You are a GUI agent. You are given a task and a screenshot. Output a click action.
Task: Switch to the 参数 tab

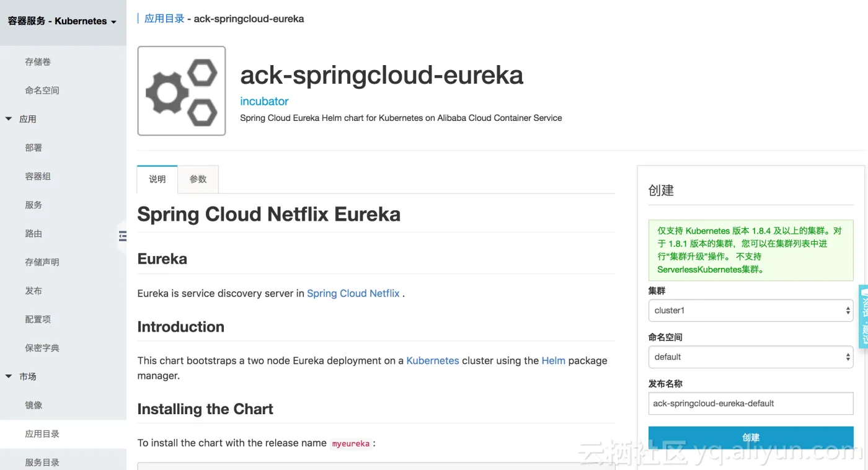point(198,179)
